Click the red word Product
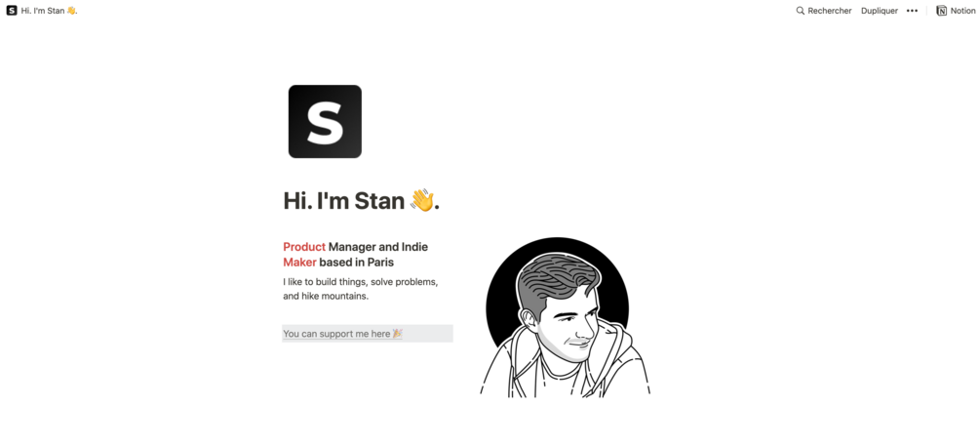 coord(304,247)
